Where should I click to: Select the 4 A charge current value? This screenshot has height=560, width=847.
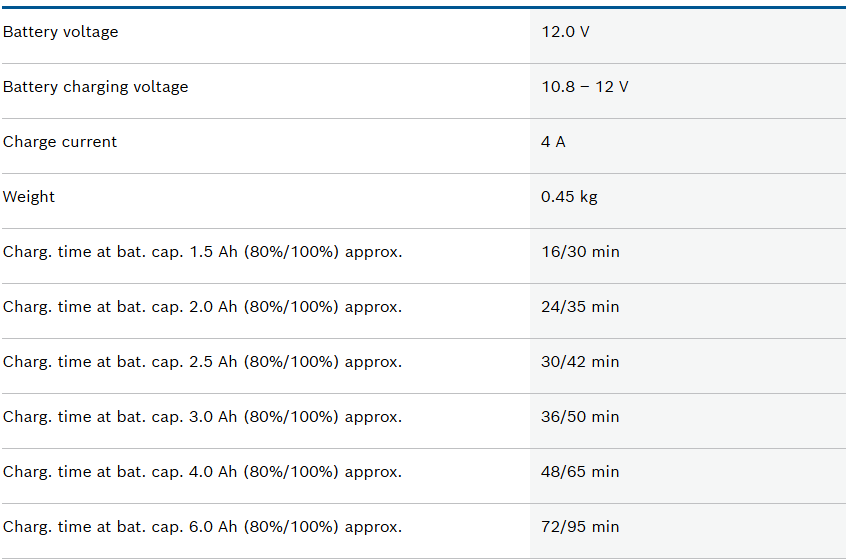553,142
